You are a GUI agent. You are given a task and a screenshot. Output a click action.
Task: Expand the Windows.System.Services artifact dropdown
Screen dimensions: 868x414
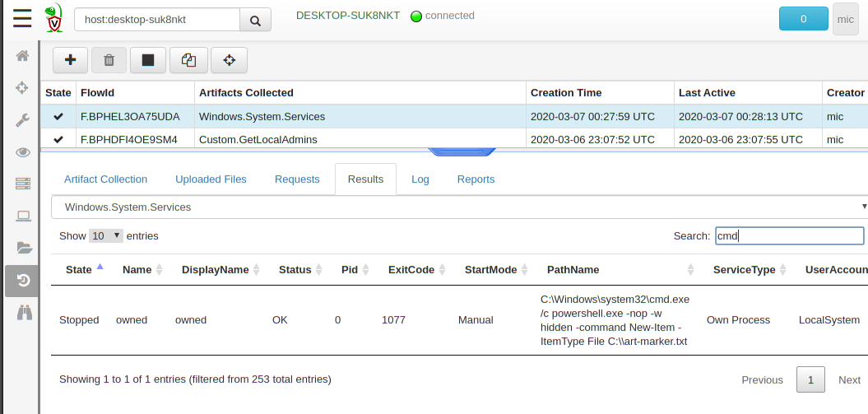pos(459,207)
